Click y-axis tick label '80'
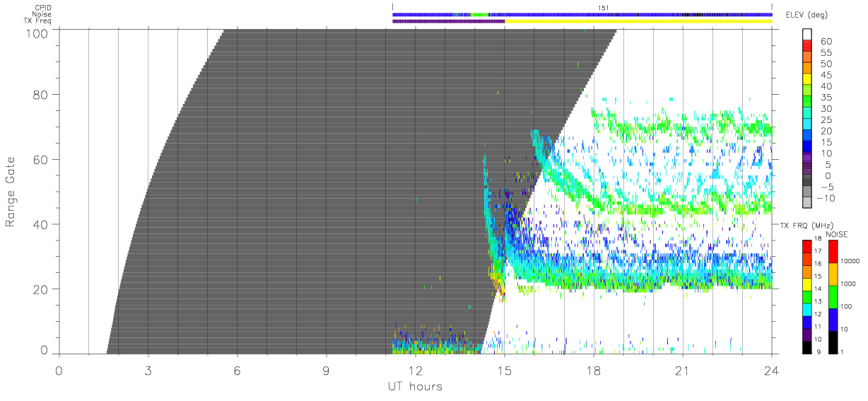This screenshot has height=401, width=868. coord(42,94)
